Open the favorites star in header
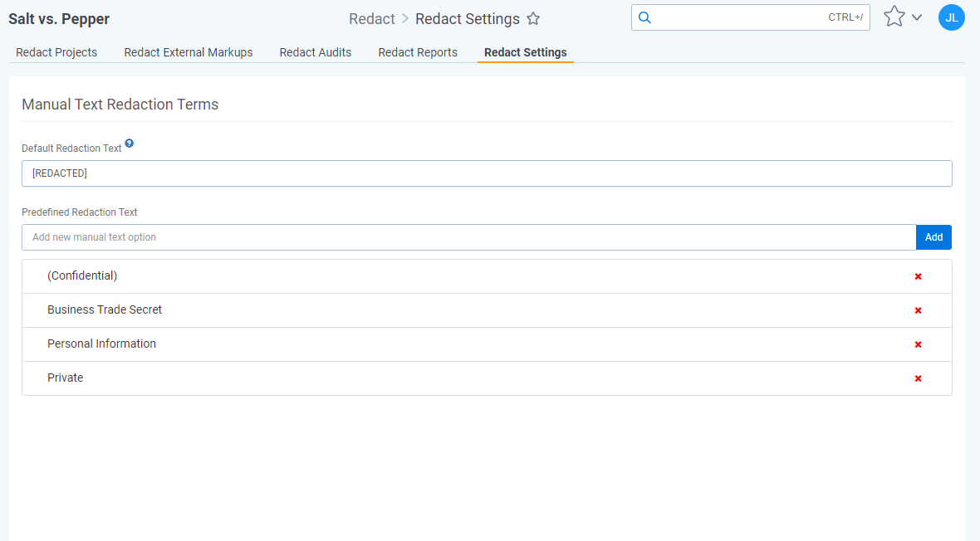Viewport: 980px width, 541px height. coord(894,17)
